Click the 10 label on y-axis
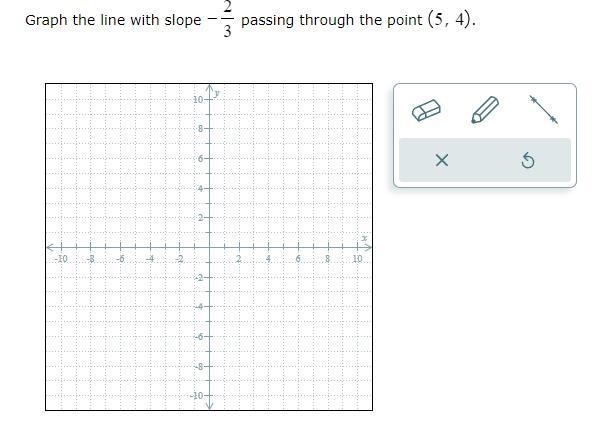The image size is (597, 422). [198, 100]
